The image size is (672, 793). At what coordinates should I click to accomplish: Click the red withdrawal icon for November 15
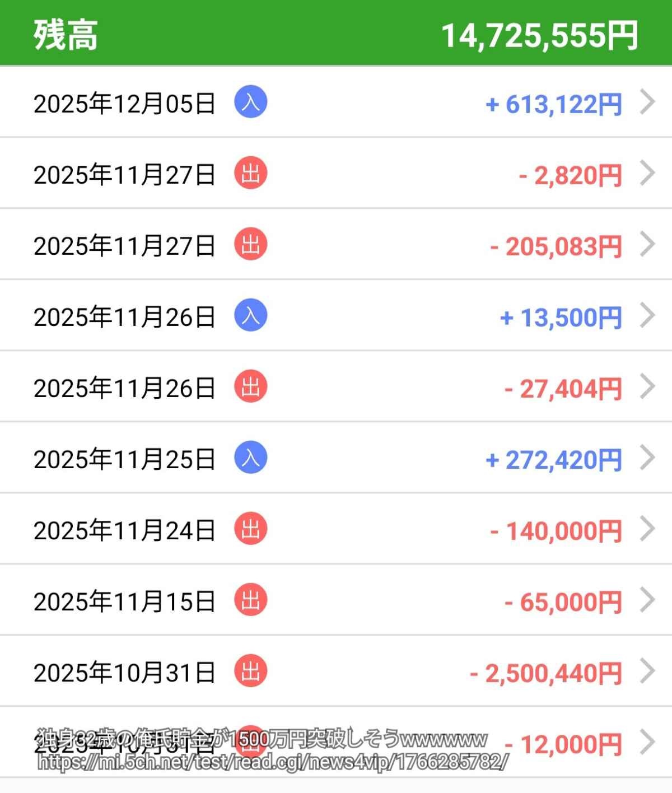click(x=250, y=600)
